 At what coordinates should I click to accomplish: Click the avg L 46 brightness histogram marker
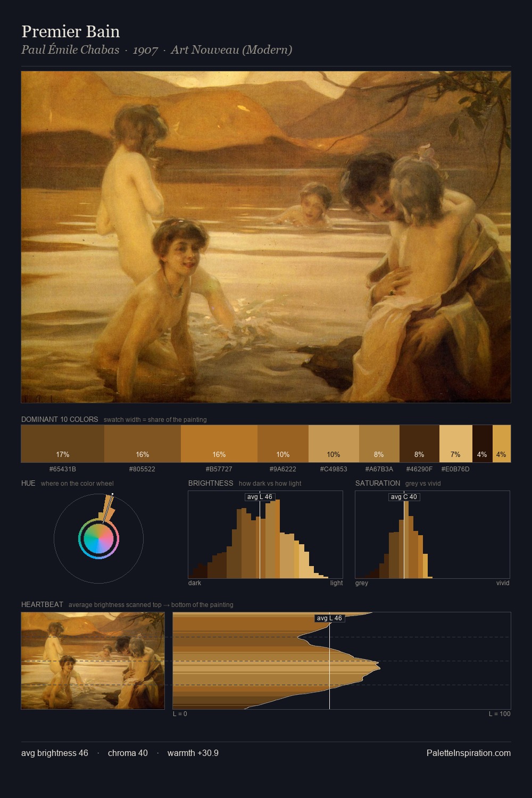point(260,497)
